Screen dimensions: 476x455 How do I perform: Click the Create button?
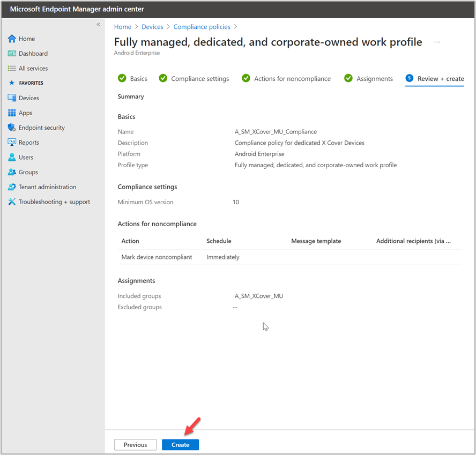tap(180, 445)
